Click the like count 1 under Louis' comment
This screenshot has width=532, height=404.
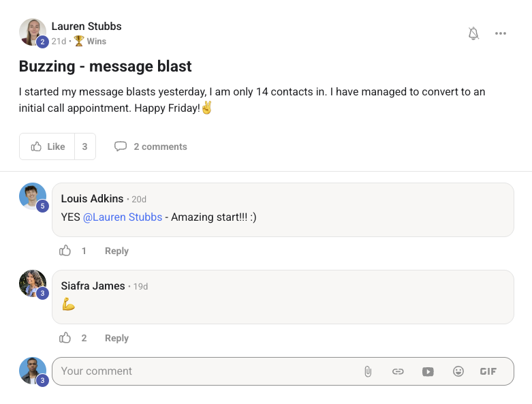pos(84,251)
